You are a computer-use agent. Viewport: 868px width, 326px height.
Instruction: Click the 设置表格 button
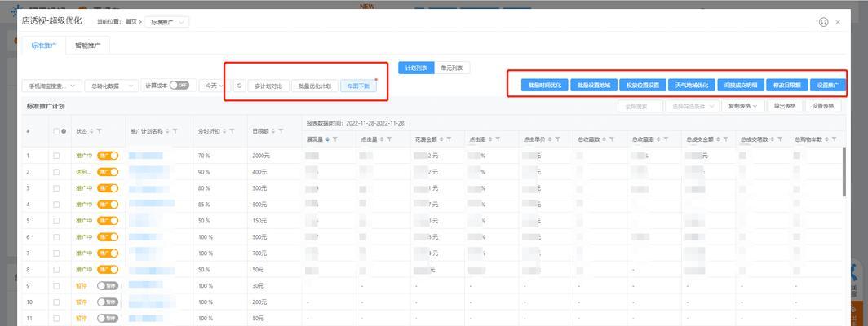click(822, 106)
